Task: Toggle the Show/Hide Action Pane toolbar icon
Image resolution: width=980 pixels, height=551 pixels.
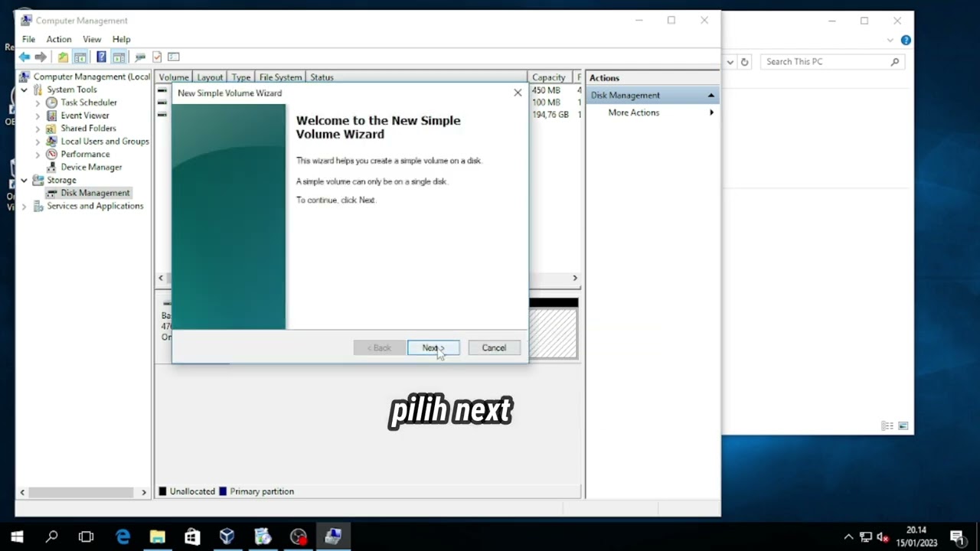Action: [x=119, y=57]
